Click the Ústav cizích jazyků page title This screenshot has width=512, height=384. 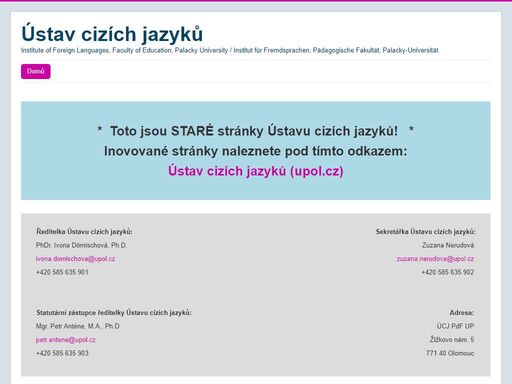[x=112, y=34]
